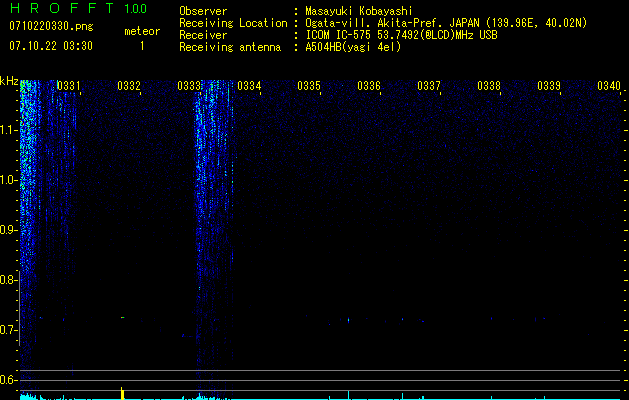The image size is (629, 400).
Task: Click the 0340 time marker
Action: 609,86
